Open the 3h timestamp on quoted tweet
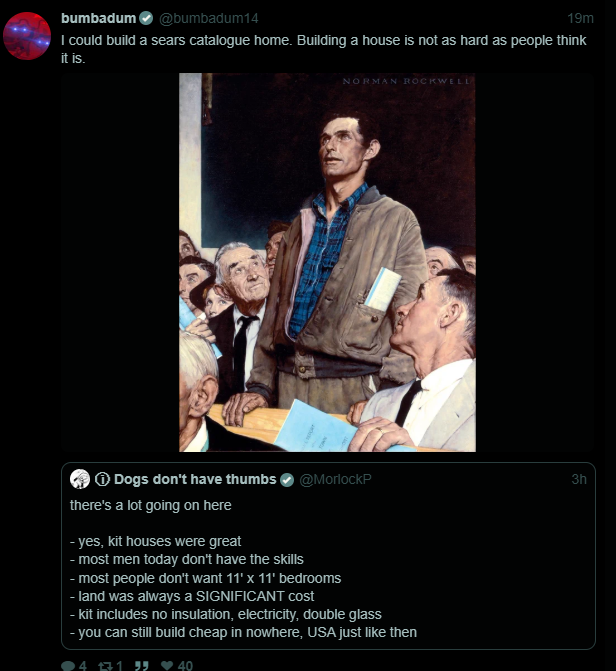 point(579,479)
